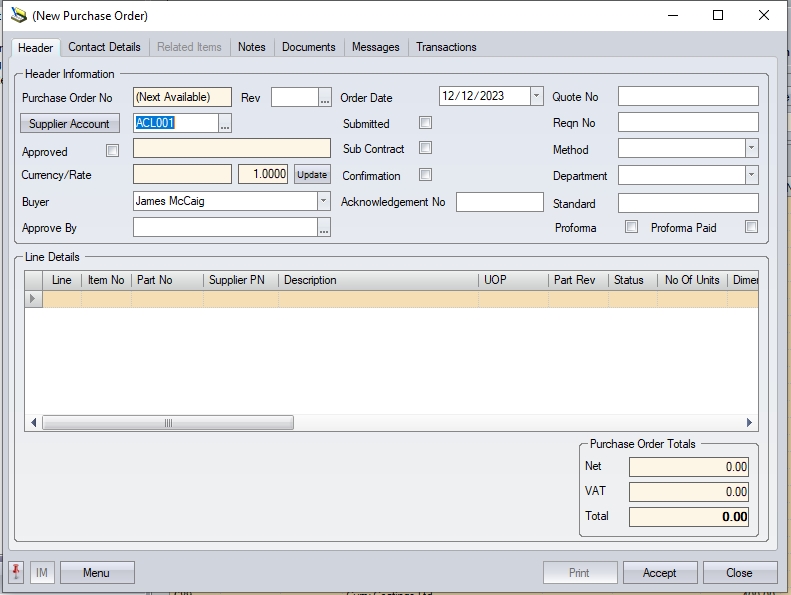Screen dimensions: 791x595
Task: Click the purchase order window title icon
Action: pyautogui.click(x=18, y=15)
